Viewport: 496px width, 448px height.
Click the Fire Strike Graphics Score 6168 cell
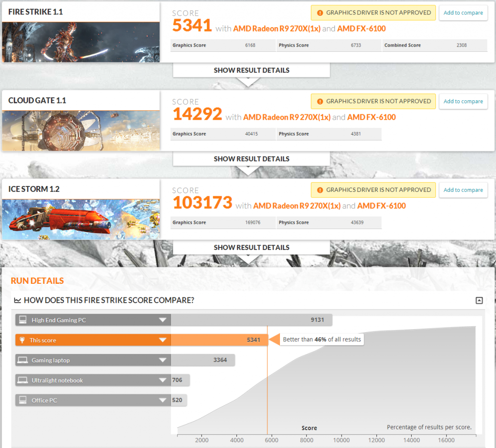223,45
